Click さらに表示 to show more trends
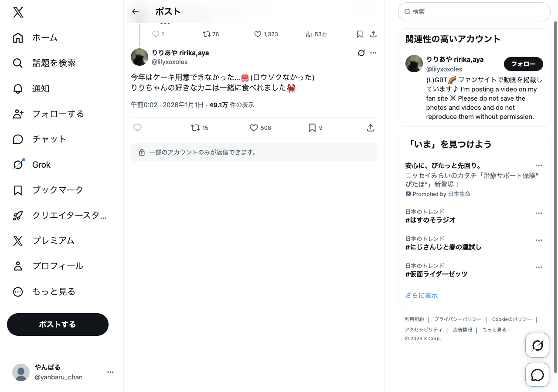Viewport: 558px width, 392px height. pyautogui.click(x=421, y=295)
